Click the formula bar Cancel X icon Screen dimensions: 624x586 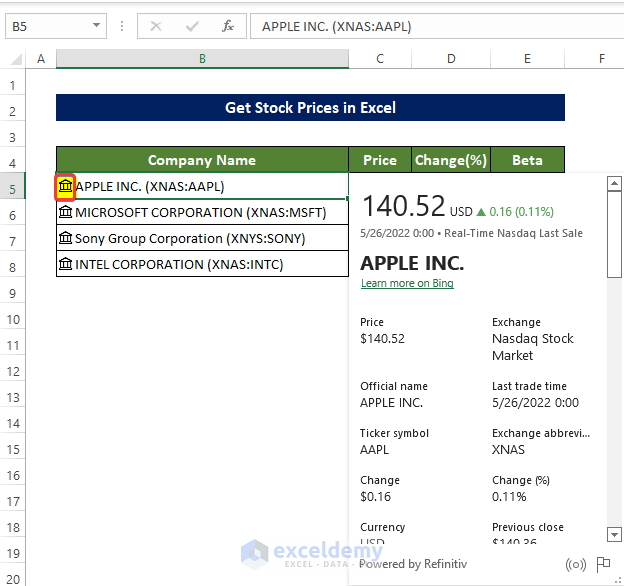156,26
